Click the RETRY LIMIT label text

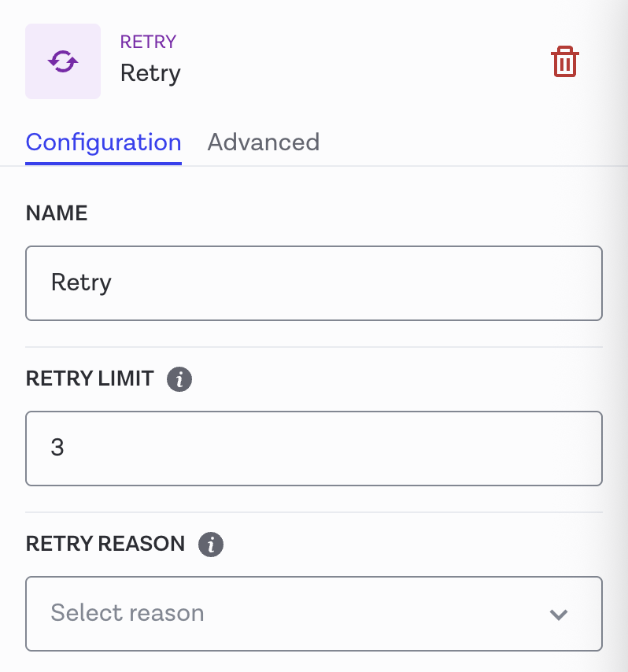[x=90, y=378]
